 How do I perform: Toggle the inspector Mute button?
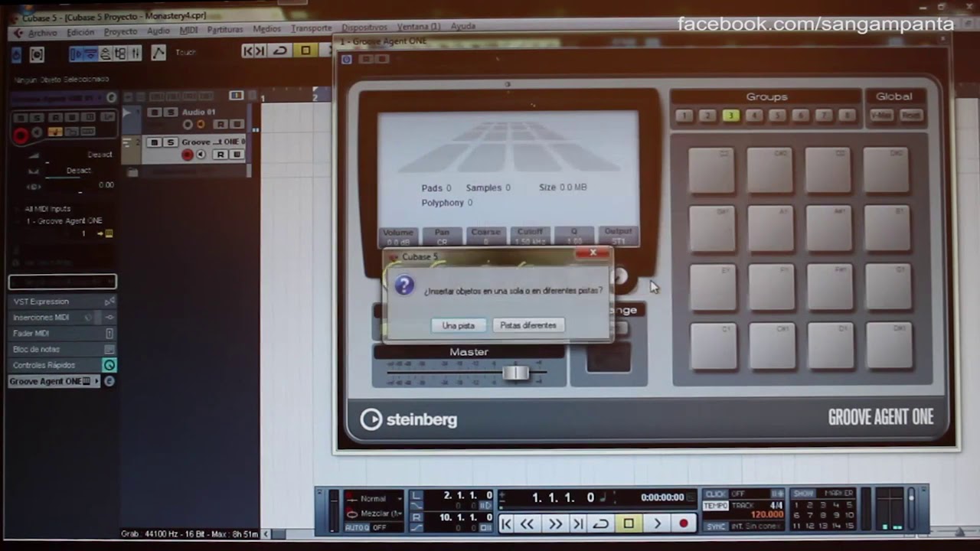coord(22,118)
